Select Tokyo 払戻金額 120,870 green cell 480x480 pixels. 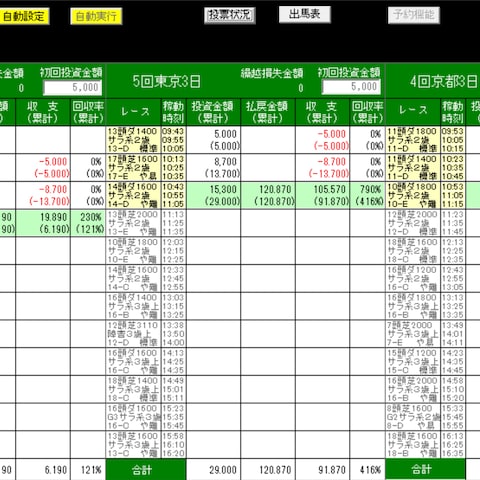point(268,195)
